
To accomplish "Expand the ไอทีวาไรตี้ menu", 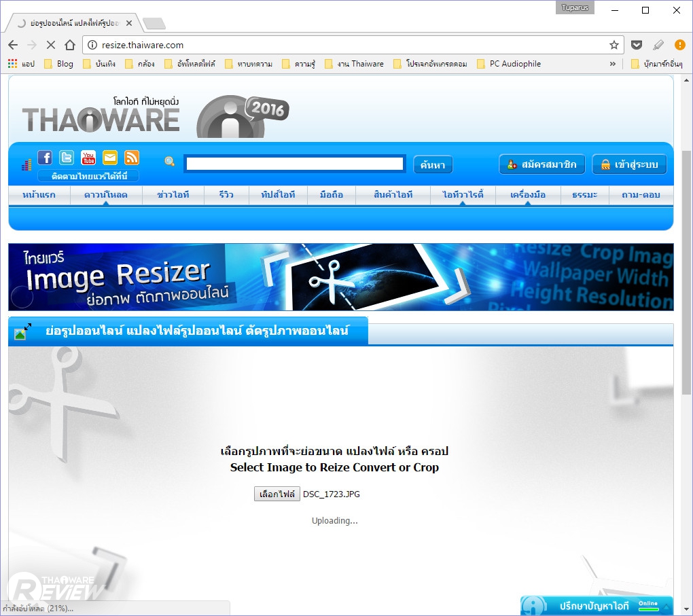I will click(x=463, y=195).
